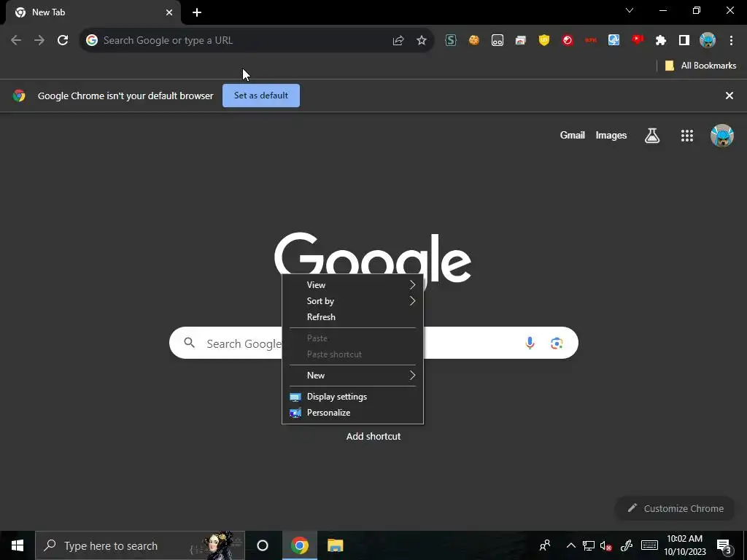
Task: Open Customize Chrome
Action: point(676,508)
